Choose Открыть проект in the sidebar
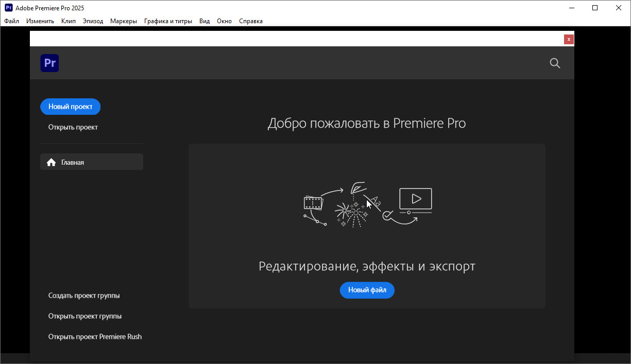 pyautogui.click(x=73, y=127)
